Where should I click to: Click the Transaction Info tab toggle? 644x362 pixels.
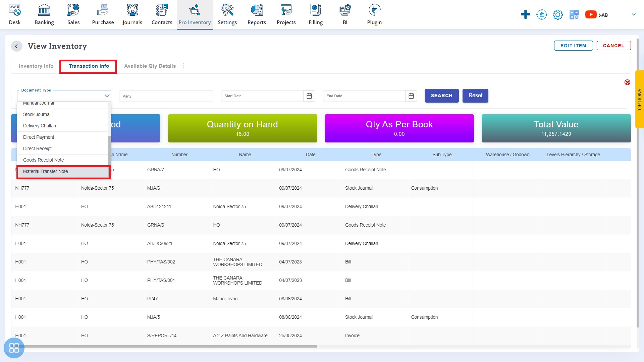point(89,66)
